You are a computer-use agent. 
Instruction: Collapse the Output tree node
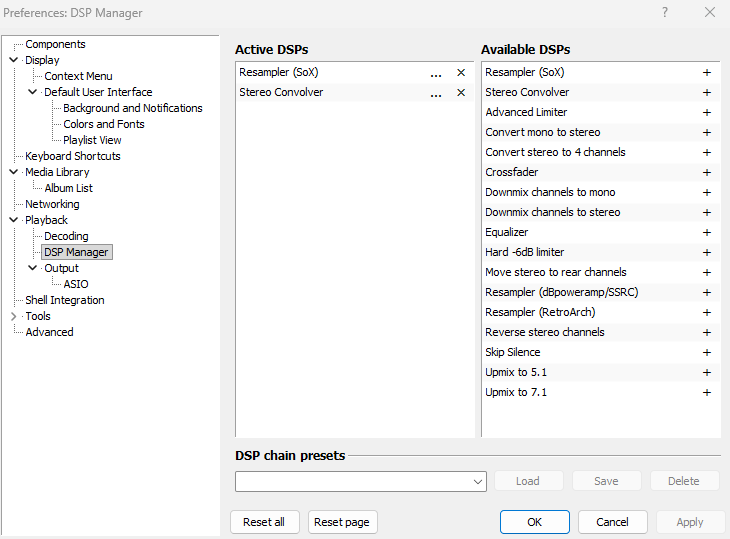point(33,268)
